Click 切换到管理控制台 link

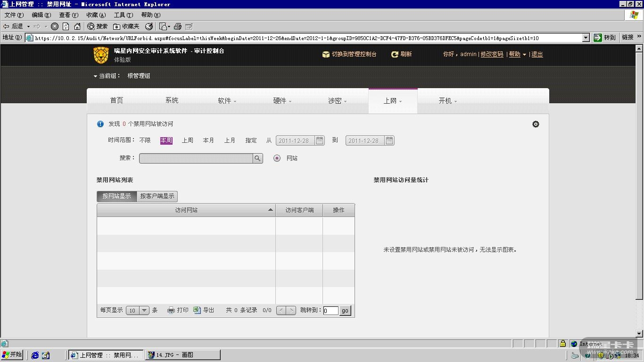point(349,54)
